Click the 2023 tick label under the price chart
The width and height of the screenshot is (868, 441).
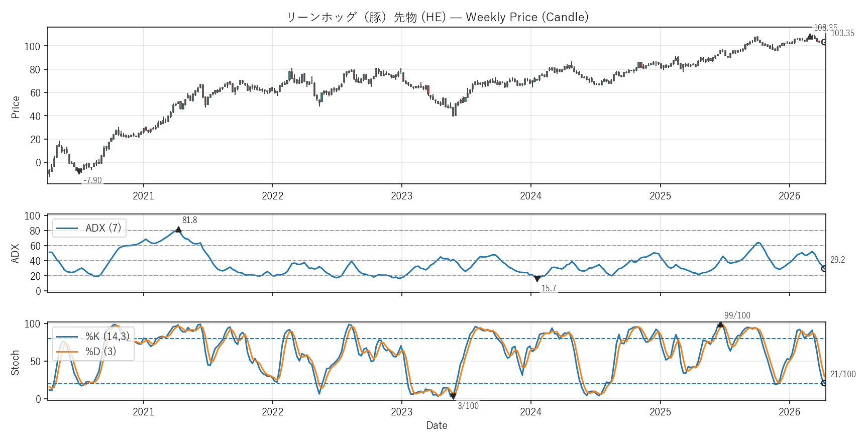(x=401, y=196)
